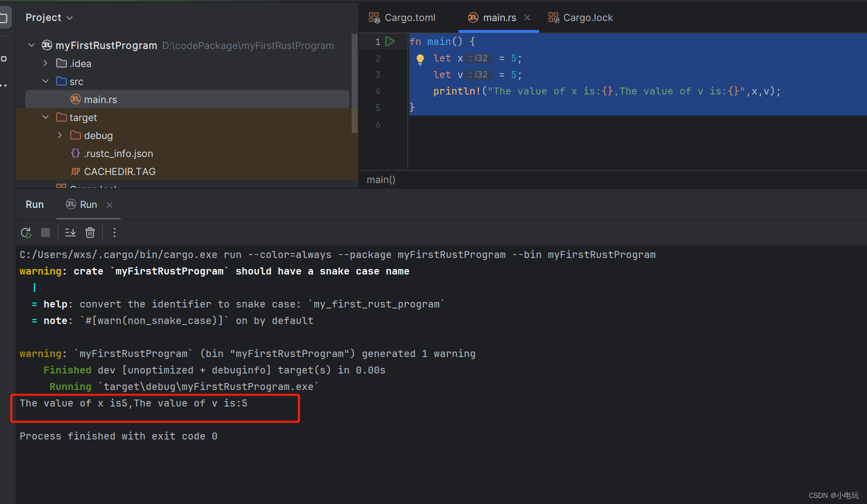Click the green run gutter arrow beside main()
Screen dimensions: 867x504
pyautogui.click(x=390, y=41)
